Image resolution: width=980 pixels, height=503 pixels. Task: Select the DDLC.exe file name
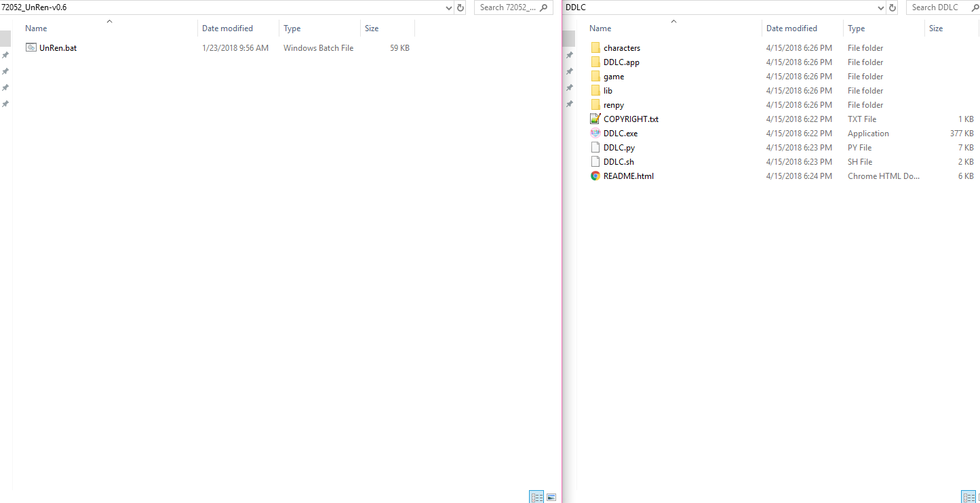click(x=621, y=134)
